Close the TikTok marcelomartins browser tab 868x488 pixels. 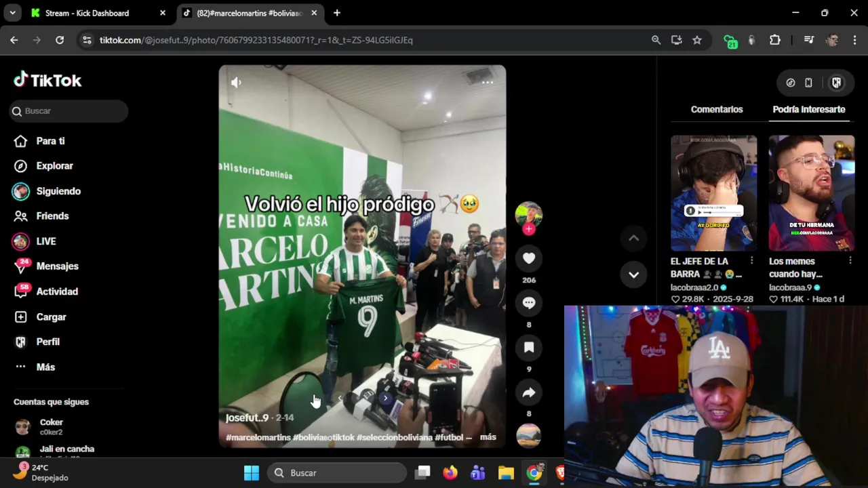click(x=315, y=13)
